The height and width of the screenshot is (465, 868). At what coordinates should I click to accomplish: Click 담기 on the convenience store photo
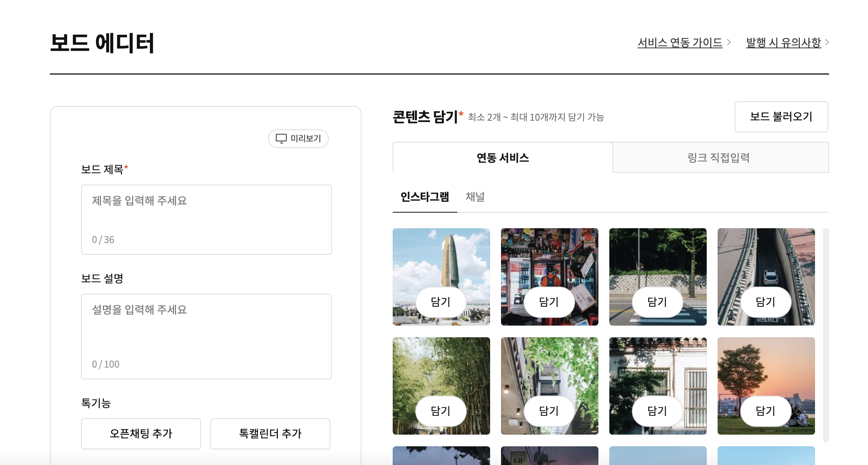(x=549, y=302)
